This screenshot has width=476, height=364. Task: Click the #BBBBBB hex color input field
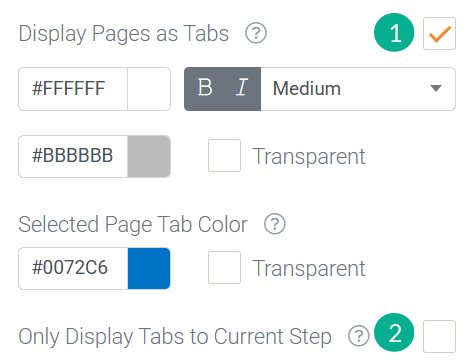(73, 156)
